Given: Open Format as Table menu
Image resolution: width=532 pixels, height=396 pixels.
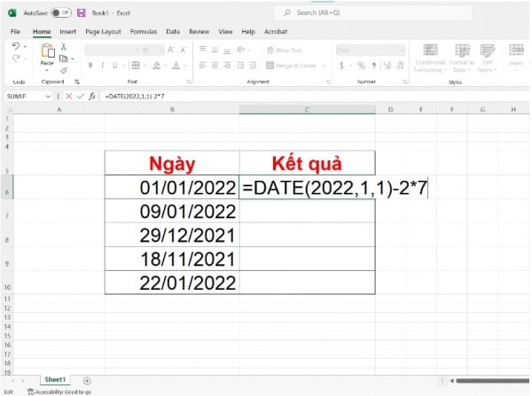Looking at the screenshot, I should [462, 58].
